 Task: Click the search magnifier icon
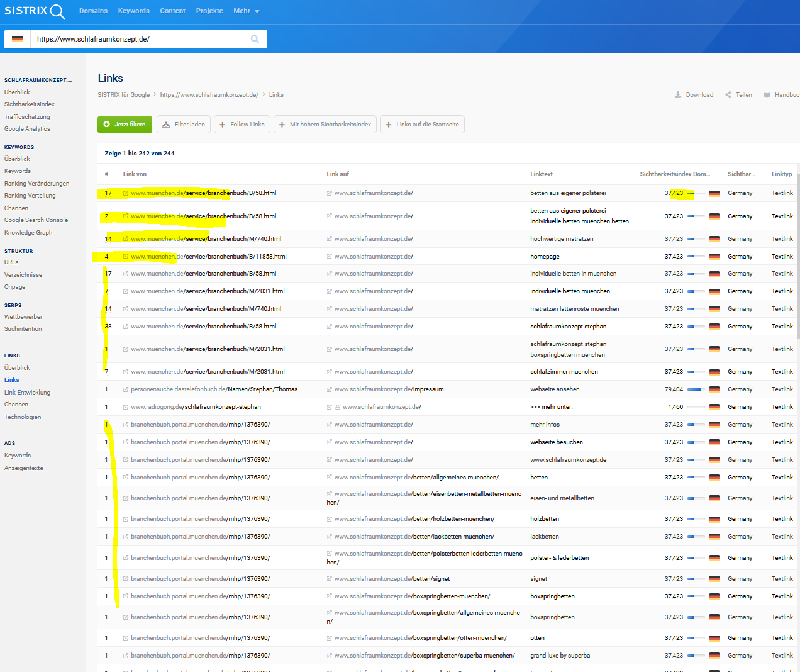pyautogui.click(x=255, y=39)
